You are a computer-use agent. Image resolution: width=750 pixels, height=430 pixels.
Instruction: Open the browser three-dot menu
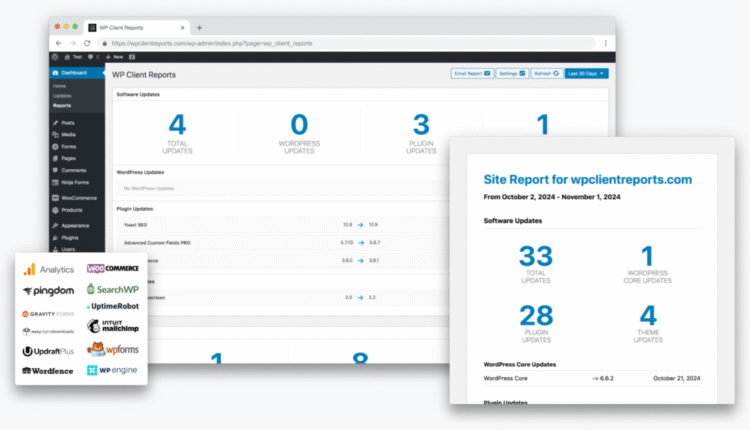606,43
